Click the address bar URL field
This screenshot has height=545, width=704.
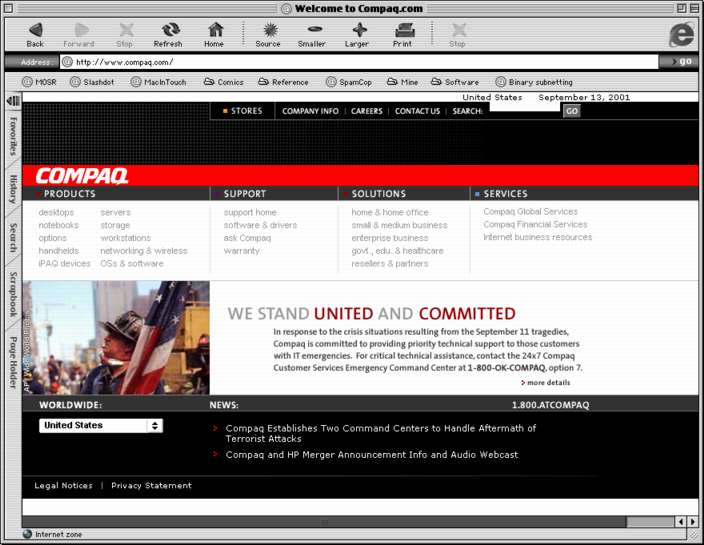pos(360,61)
